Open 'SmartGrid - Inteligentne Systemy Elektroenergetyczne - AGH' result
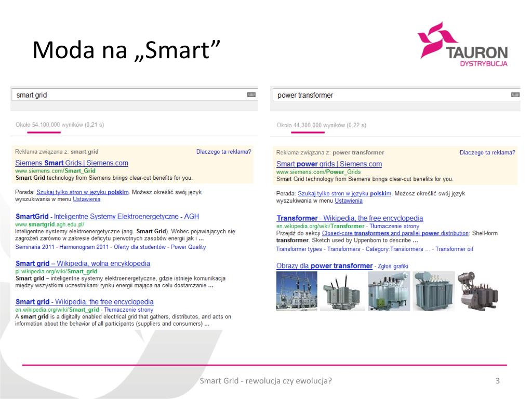 click(107, 217)
